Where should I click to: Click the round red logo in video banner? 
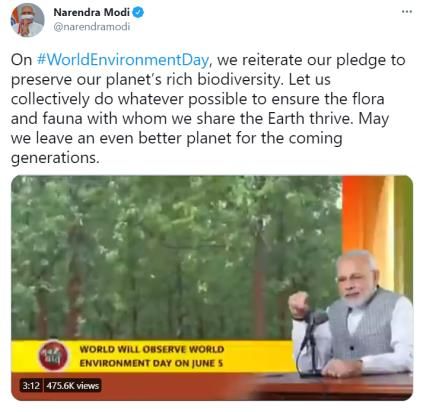coord(53,355)
